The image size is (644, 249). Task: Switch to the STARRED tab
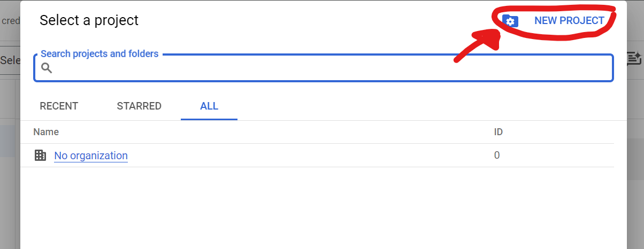pyautogui.click(x=139, y=106)
